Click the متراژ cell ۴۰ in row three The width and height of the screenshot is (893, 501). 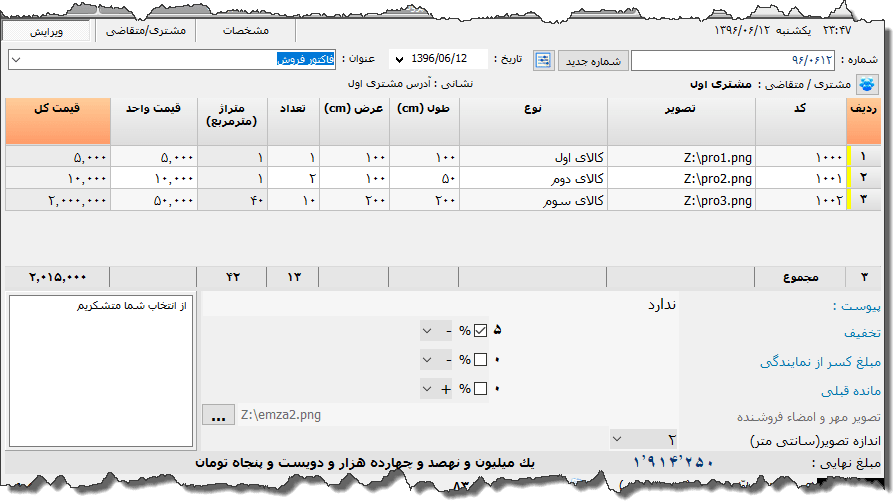click(232, 200)
